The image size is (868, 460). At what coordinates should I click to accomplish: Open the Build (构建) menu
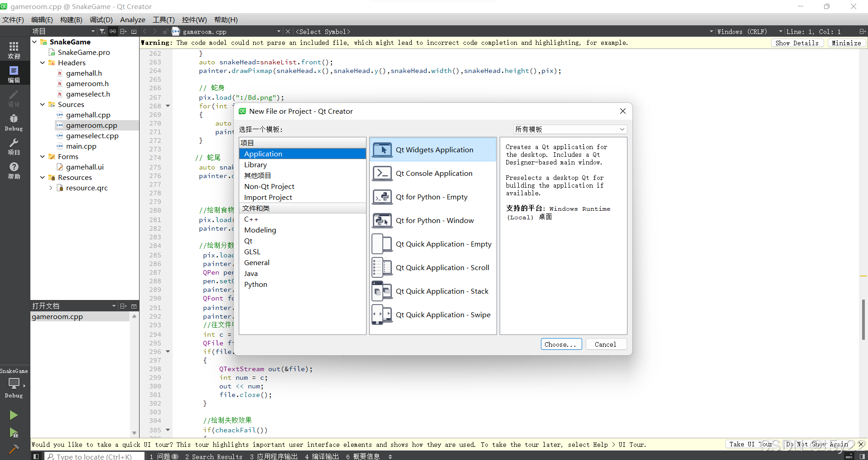[x=71, y=19]
